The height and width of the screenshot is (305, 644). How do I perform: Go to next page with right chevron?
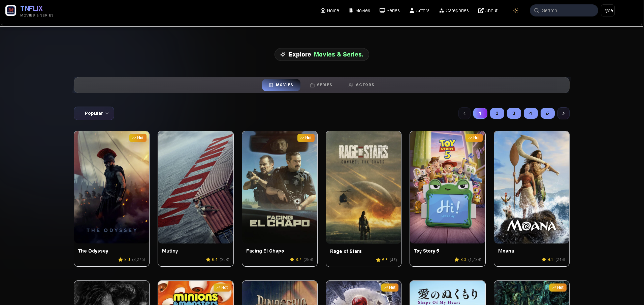(563, 113)
